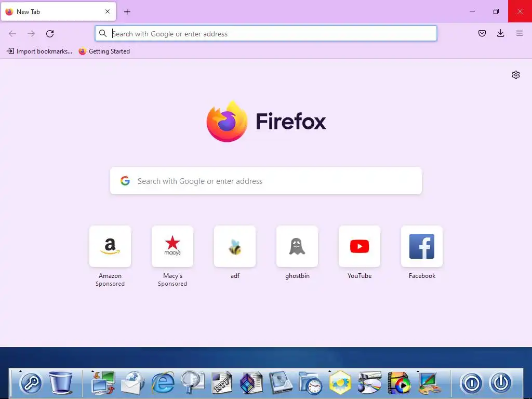Click the YouTube label text

360,276
